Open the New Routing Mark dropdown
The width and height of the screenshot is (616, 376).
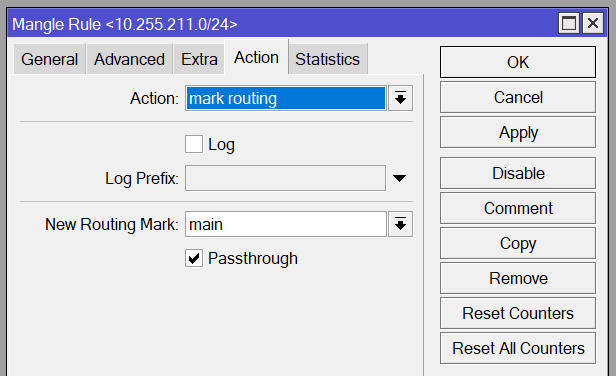coord(400,224)
